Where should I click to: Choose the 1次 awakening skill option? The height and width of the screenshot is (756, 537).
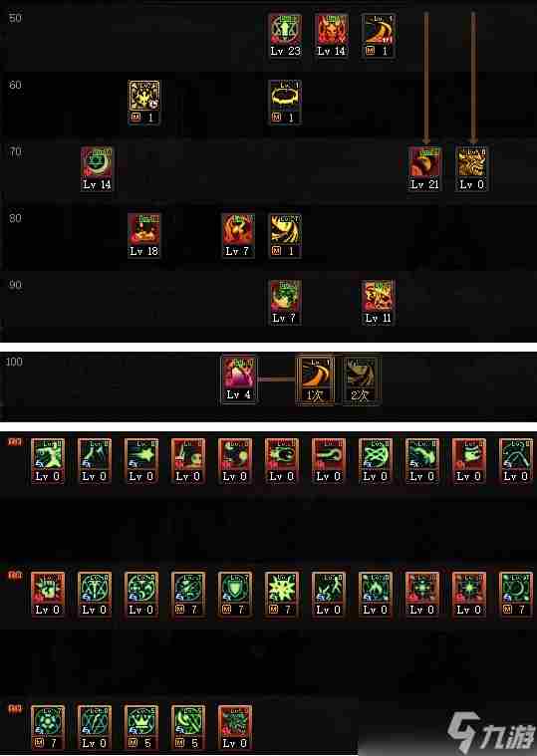(315, 379)
